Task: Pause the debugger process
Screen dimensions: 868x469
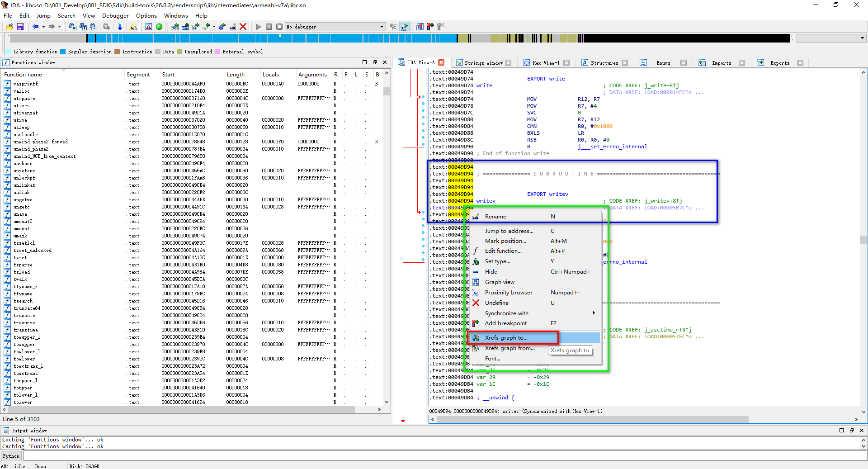Action: coord(269,27)
